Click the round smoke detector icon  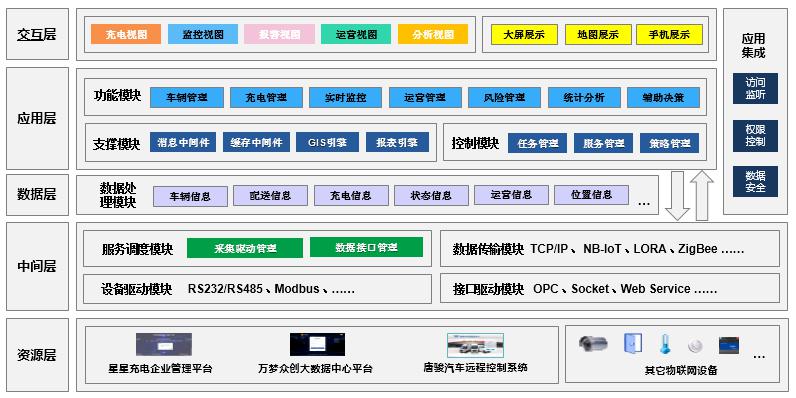694,346
